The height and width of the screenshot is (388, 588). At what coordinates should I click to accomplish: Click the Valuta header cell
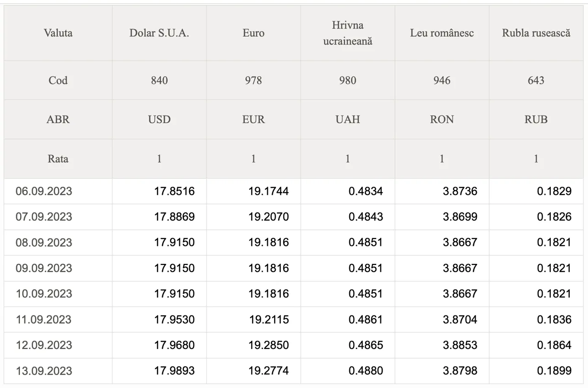click(x=58, y=33)
